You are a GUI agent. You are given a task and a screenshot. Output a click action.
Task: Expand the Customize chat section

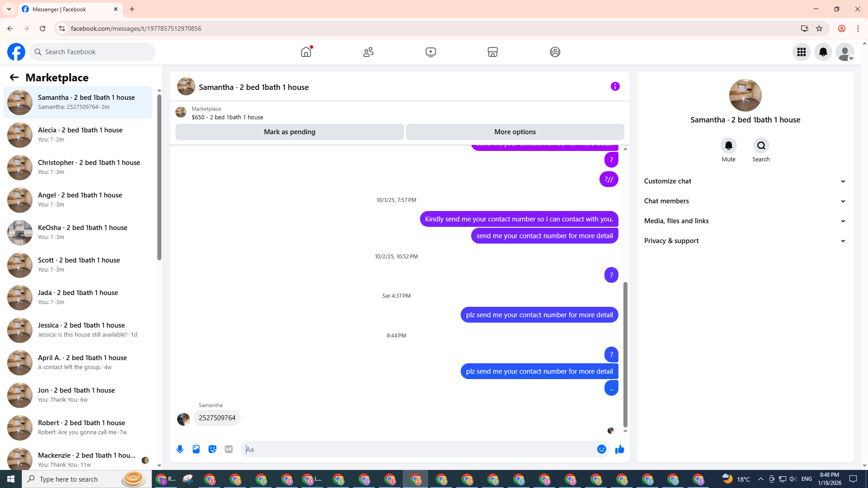pyautogui.click(x=745, y=181)
